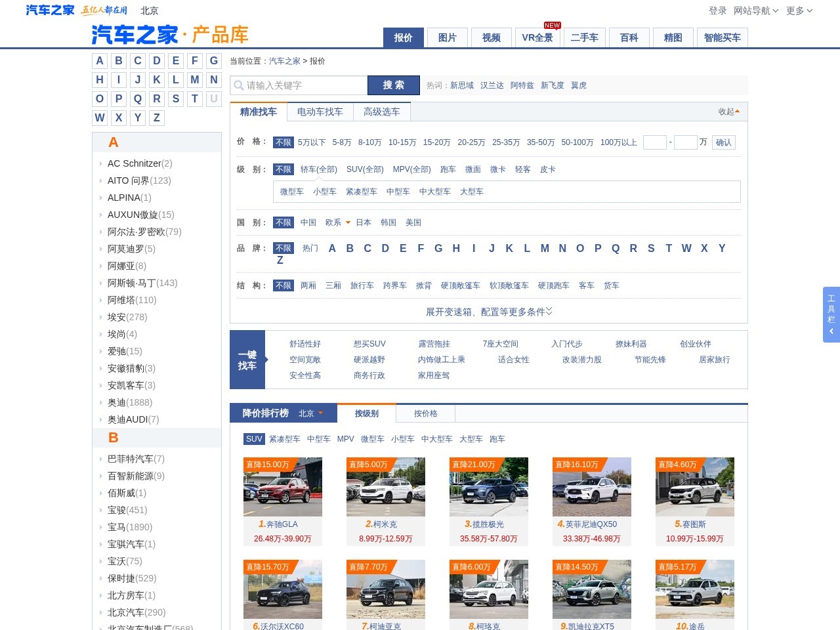
Task: Open the 图片 navigation tab
Action: coord(448,37)
